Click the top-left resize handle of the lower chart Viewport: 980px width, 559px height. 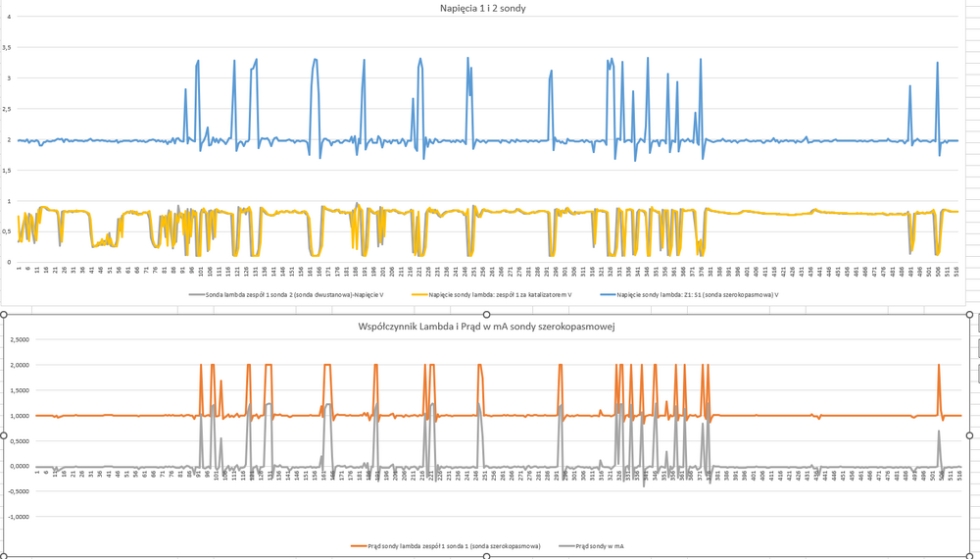click(8, 314)
